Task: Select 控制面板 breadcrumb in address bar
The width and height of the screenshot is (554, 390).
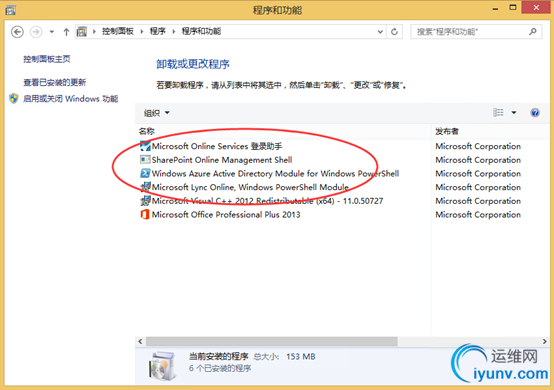Action: 118,31
